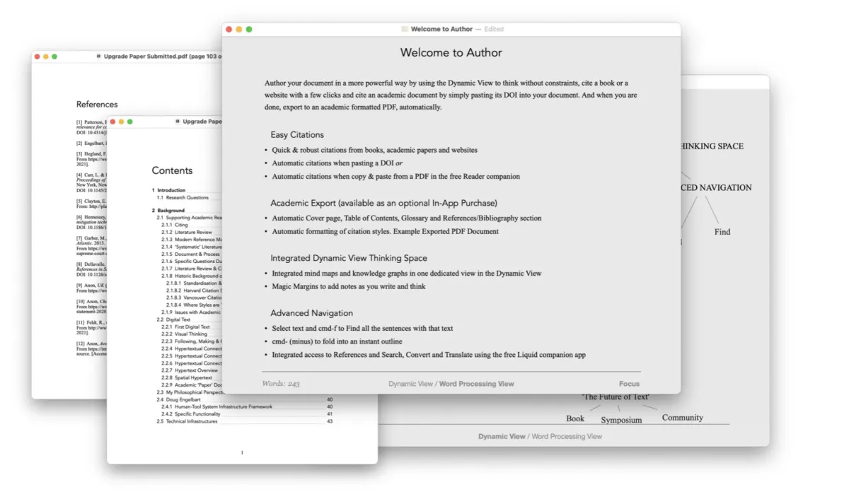This screenshot has height=504, width=849.
Task: Select the Book node in the mind map
Action: pos(575,418)
